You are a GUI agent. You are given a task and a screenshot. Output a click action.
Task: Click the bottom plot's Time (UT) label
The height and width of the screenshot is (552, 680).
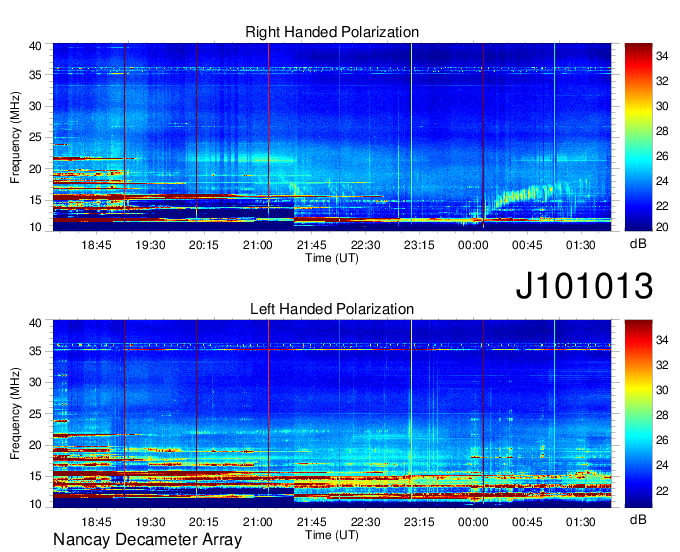332,535
